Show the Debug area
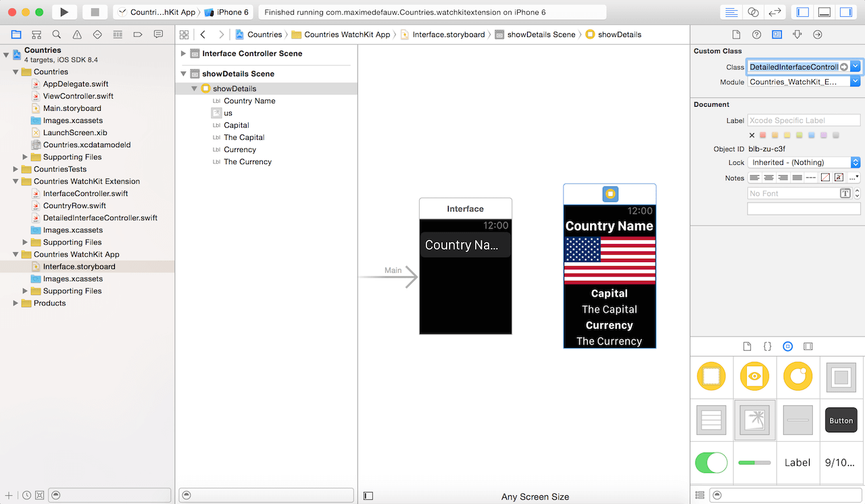The image size is (865, 504). click(826, 11)
